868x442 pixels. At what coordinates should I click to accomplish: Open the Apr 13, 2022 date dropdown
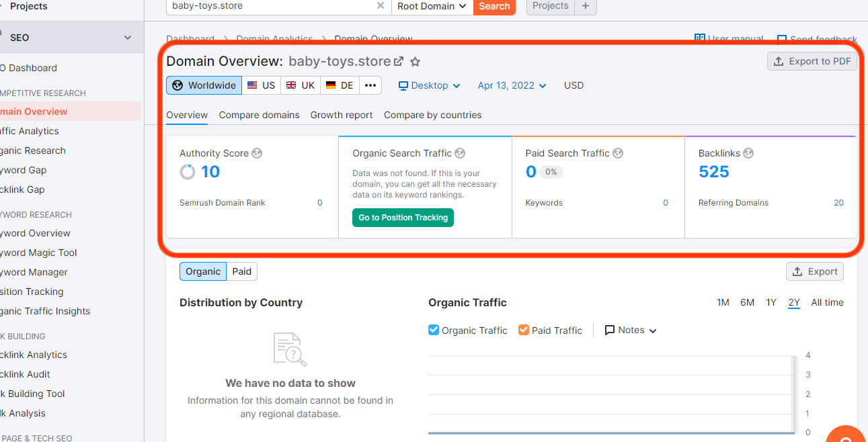[512, 85]
